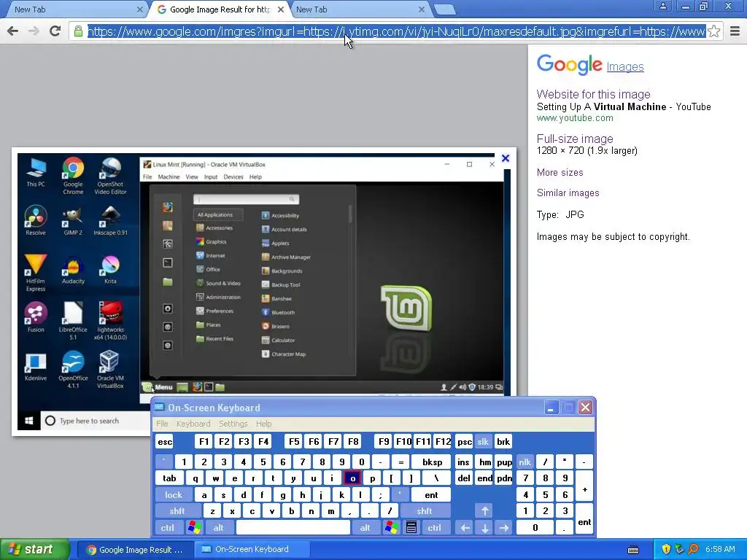Follow the More sizes link
Viewport: 747px width, 560px height.
click(x=560, y=172)
